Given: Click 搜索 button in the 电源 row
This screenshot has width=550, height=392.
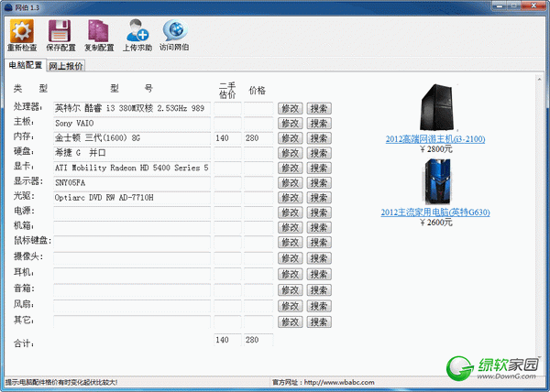Looking at the screenshot, I should tap(319, 212).
